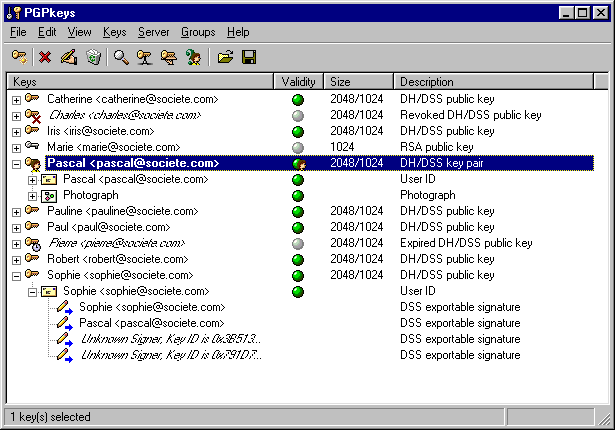
Task: Open the Groups menu
Action: (x=198, y=32)
